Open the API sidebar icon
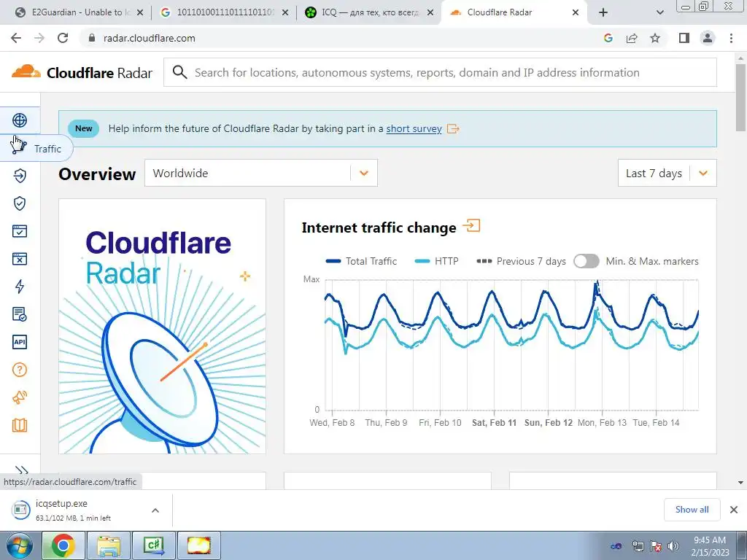 pyautogui.click(x=20, y=342)
